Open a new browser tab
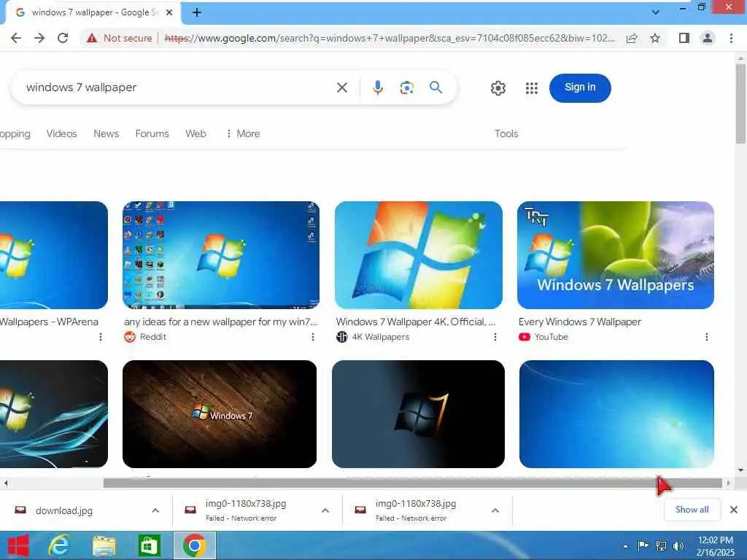This screenshot has height=560, width=747. pos(197,12)
